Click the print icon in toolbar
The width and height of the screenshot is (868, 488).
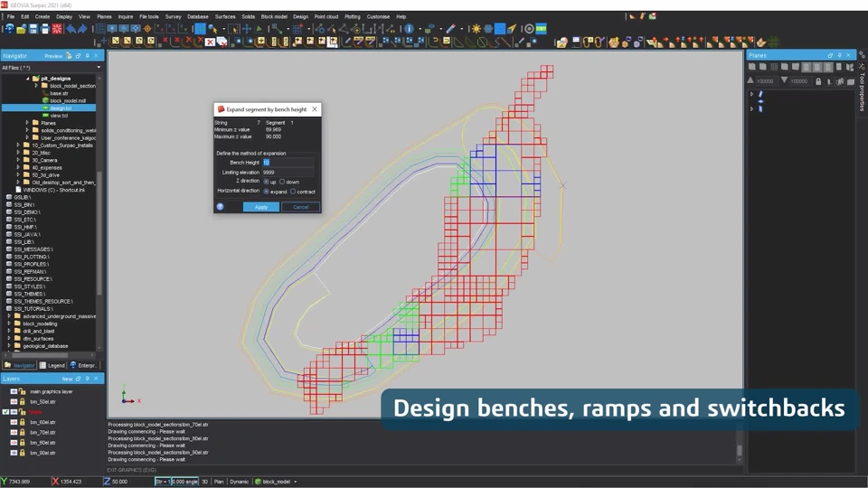pyautogui.click(x=45, y=29)
